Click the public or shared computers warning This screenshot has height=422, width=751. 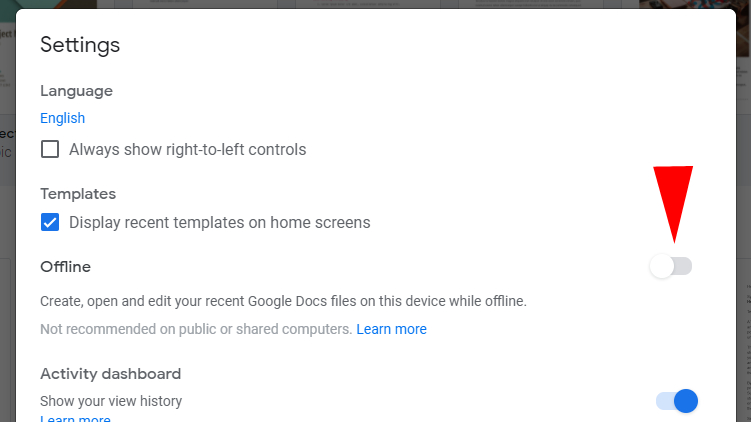(x=196, y=329)
